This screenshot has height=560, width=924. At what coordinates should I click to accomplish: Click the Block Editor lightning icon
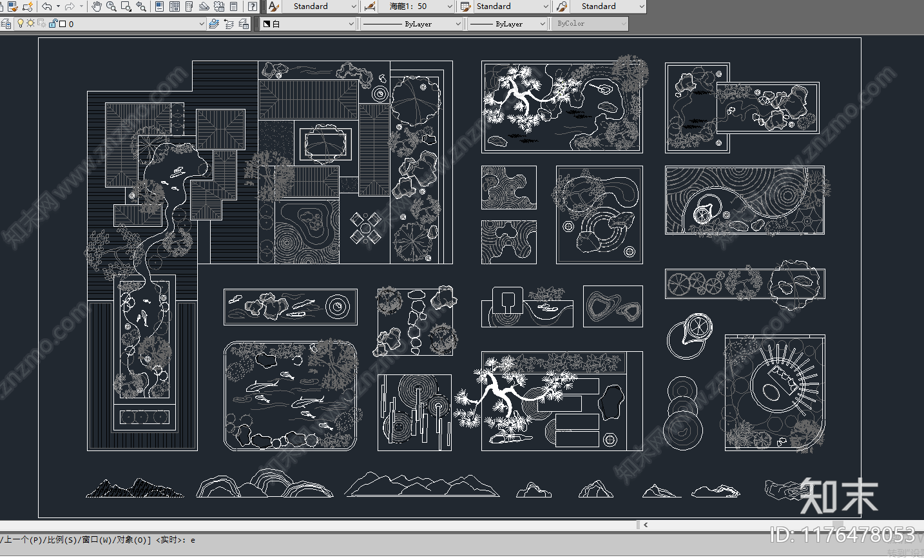(28, 6)
